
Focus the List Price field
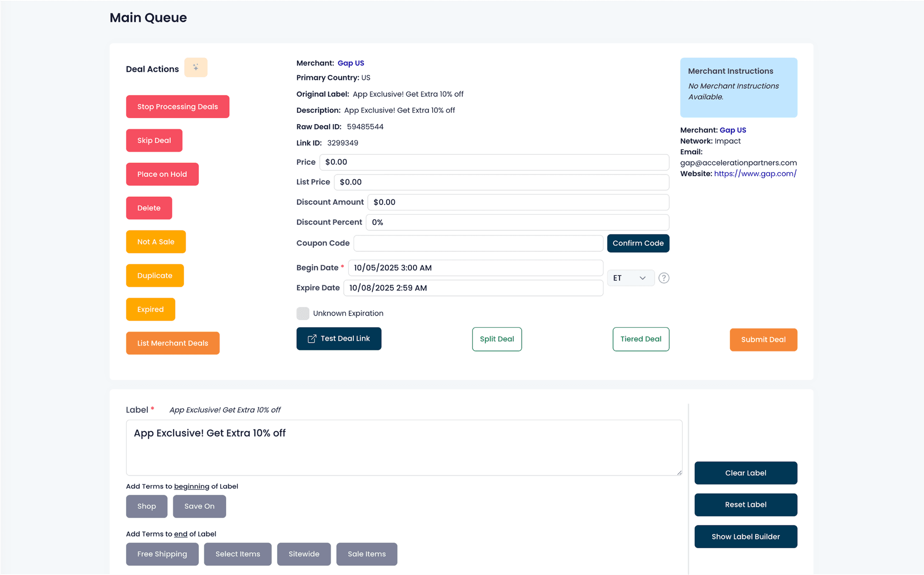click(x=502, y=182)
